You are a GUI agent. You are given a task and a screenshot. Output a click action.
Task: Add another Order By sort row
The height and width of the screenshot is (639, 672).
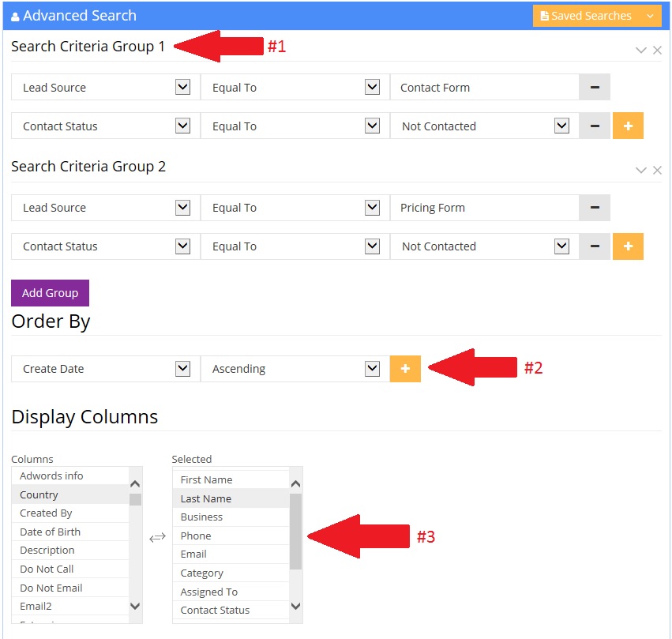(405, 369)
